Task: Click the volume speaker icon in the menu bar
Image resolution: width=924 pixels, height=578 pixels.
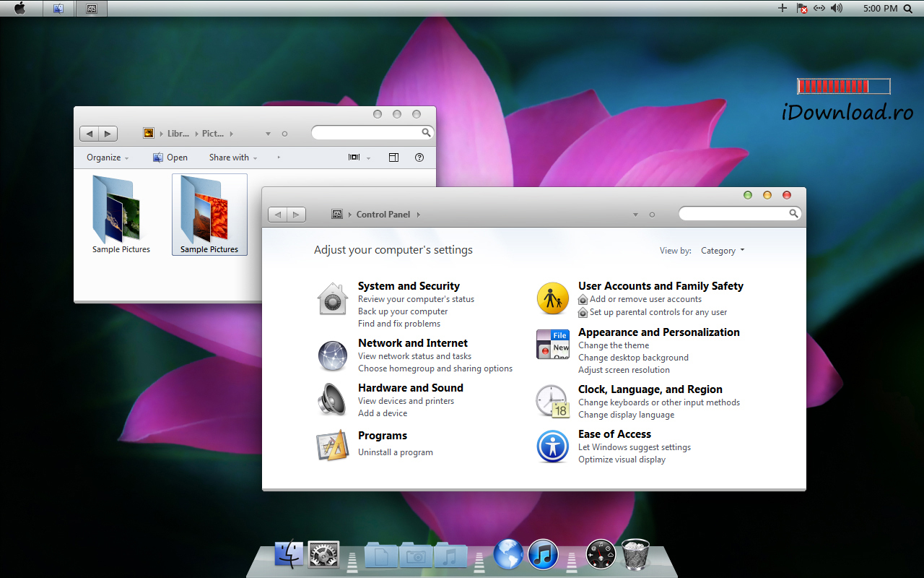Action: click(837, 8)
